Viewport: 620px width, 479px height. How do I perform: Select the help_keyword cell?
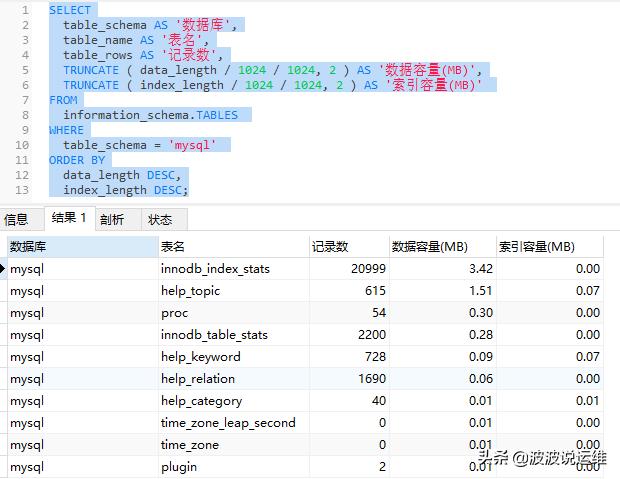click(234, 357)
